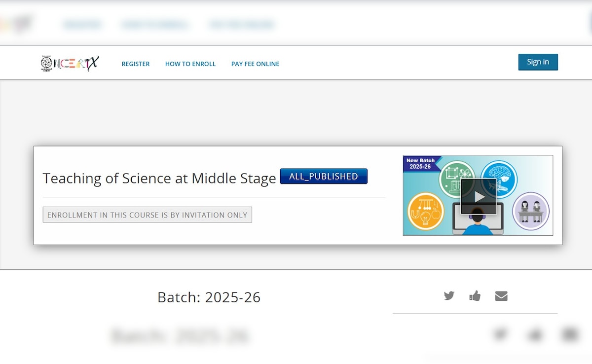Open the HOW TO ENROLL section
The height and width of the screenshot is (364, 592).
pos(190,64)
